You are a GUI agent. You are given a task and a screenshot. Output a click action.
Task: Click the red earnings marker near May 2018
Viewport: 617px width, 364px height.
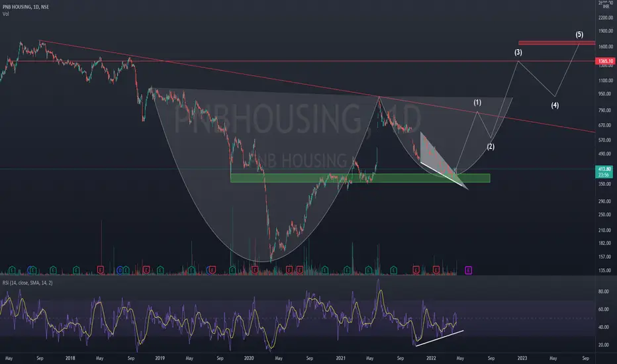coord(101,270)
